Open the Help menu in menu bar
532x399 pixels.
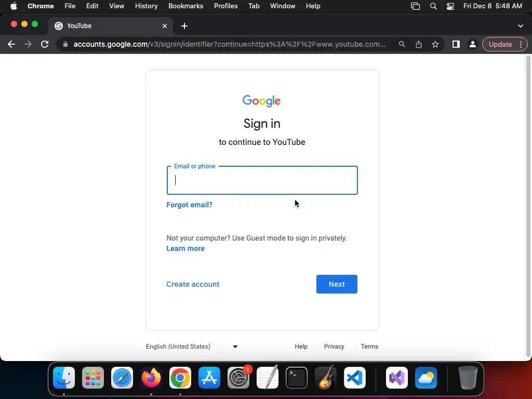point(313,6)
